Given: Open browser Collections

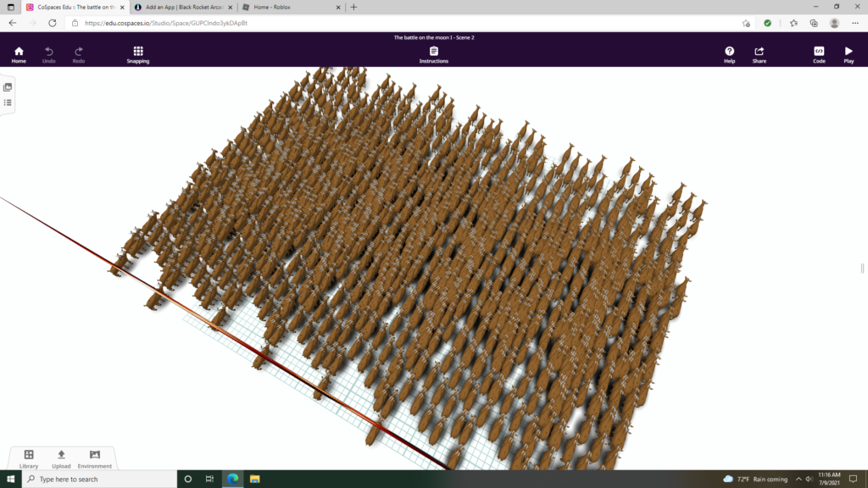Looking at the screenshot, I should 814,23.
